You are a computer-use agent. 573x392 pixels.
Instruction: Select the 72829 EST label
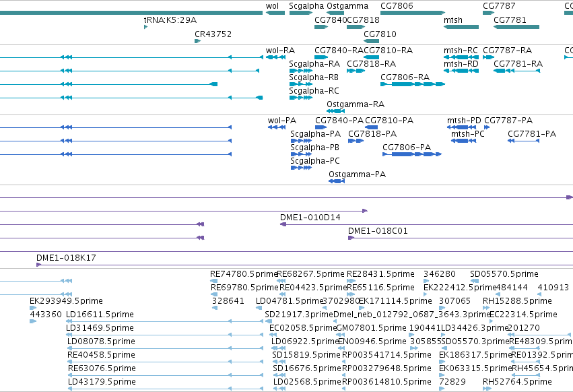tap(452, 382)
